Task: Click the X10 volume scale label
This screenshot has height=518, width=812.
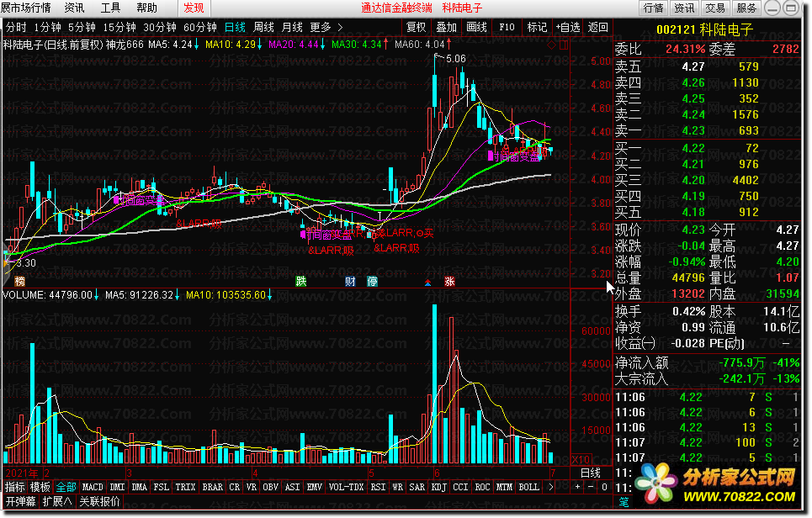Action: coord(581,459)
